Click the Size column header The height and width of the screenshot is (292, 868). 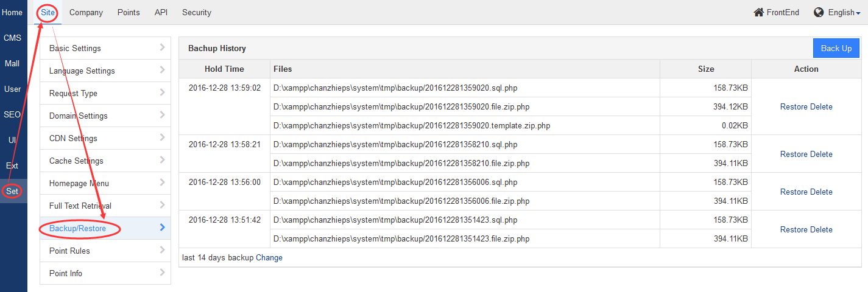pos(706,69)
